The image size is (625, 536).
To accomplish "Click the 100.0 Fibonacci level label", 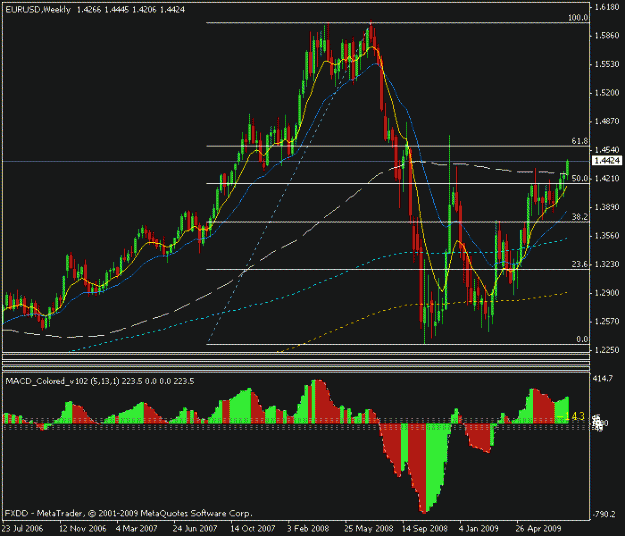I will click(578, 18).
